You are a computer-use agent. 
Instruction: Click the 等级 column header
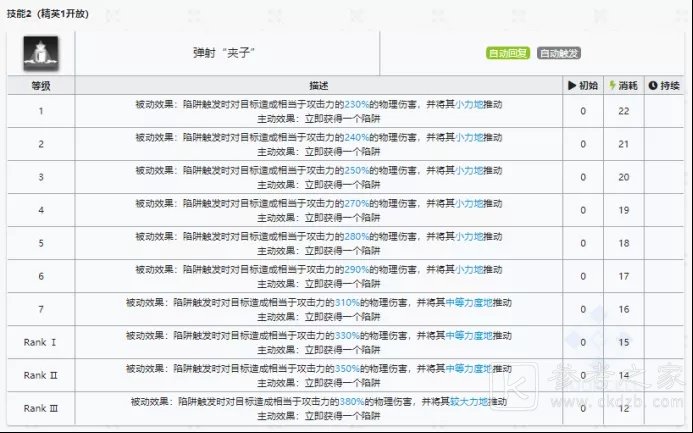40,85
